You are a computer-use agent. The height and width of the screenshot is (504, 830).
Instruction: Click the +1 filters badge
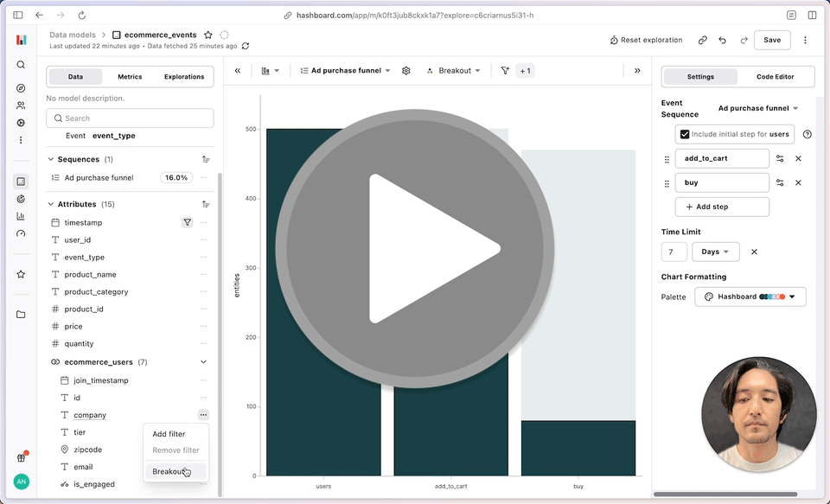pos(525,70)
